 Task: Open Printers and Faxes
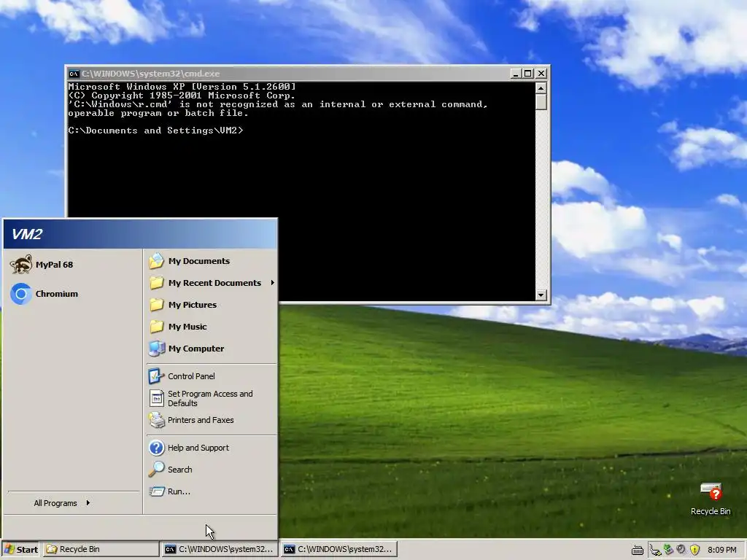(x=211, y=420)
